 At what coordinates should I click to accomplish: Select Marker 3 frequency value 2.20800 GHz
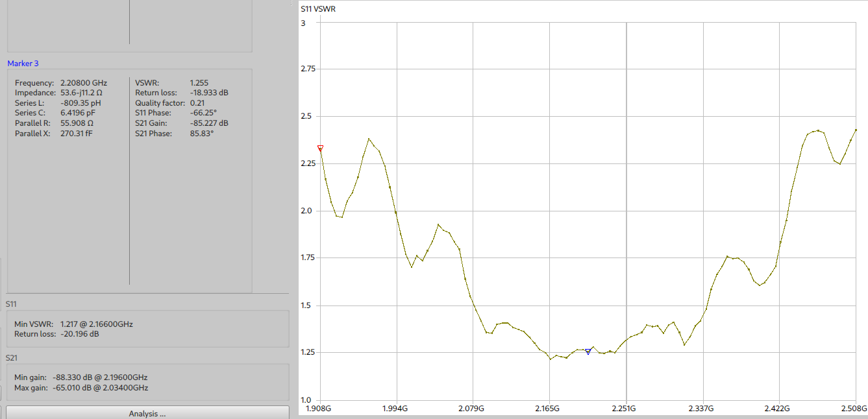[83, 83]
